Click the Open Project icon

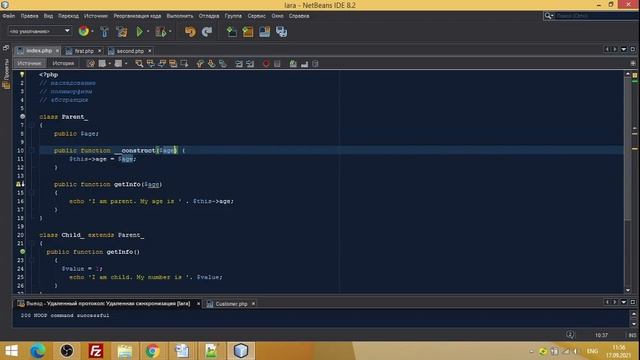click(x=264, y=31)
